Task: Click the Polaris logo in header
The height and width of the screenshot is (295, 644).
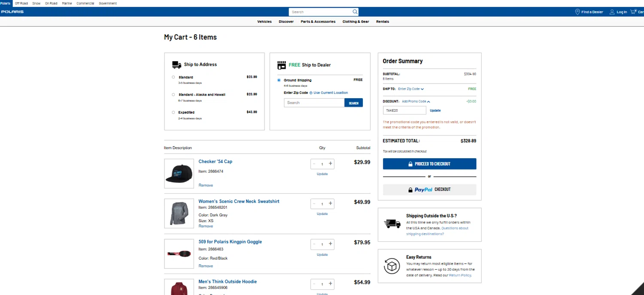Action: point(12,12)
